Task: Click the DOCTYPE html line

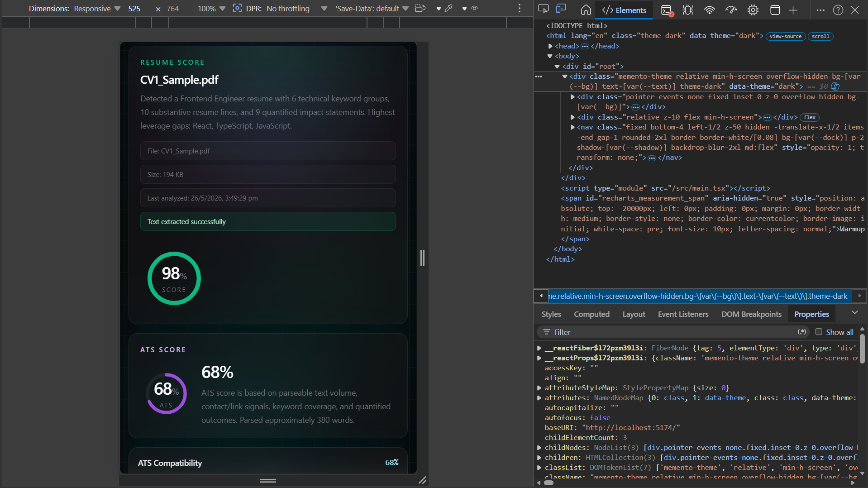Action: point(577,26)
